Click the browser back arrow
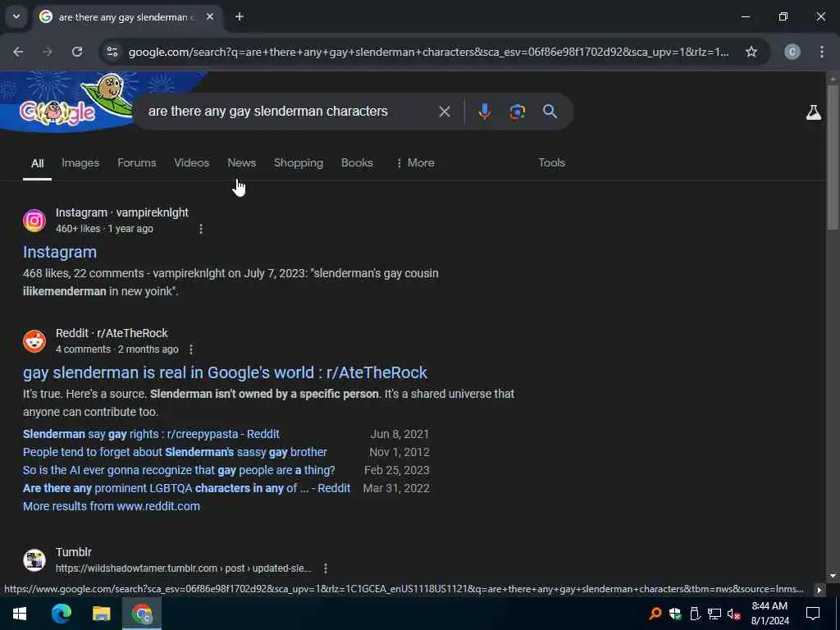Screen dimensions: 840x630 pyautogui.click(x=18, y=52)
